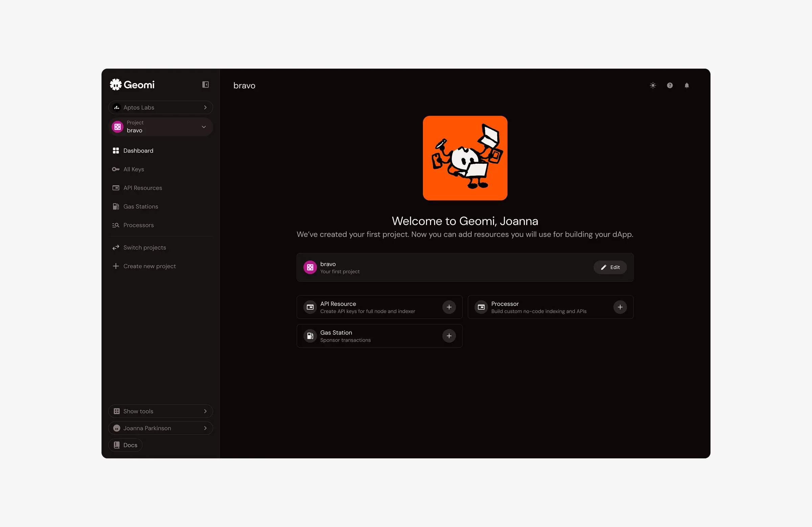This screenshot has height=527, width=812.
Task: Expand the Aptos Labs organization selector
Action: tap(160, 108)
